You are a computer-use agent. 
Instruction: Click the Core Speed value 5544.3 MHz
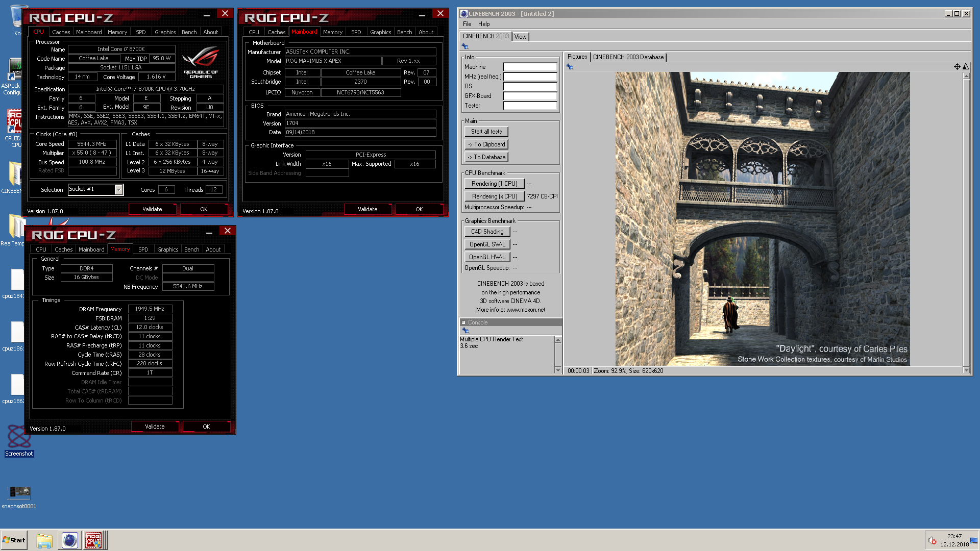92,144
